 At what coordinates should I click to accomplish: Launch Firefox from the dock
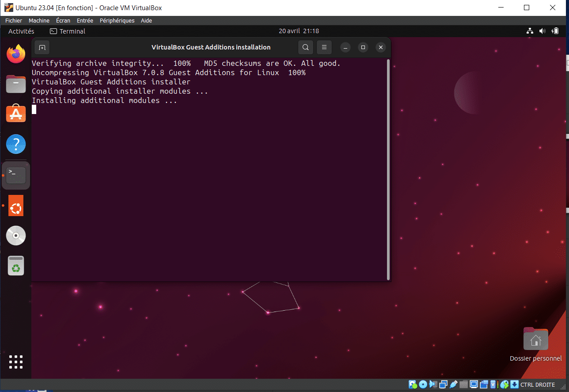pyautogui.click(x=15, y=53)
